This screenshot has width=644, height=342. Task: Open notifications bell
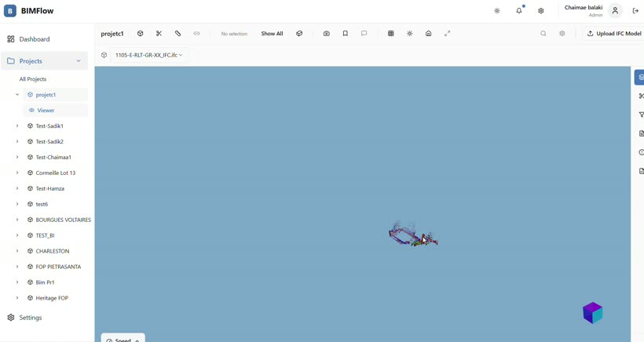519,11
